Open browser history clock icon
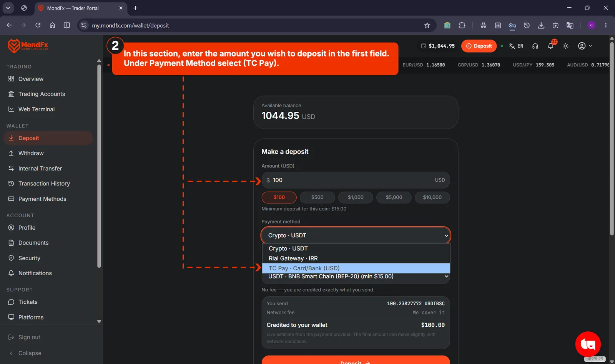Viewport: 615px width, 364px height. [x=527, y=25]
